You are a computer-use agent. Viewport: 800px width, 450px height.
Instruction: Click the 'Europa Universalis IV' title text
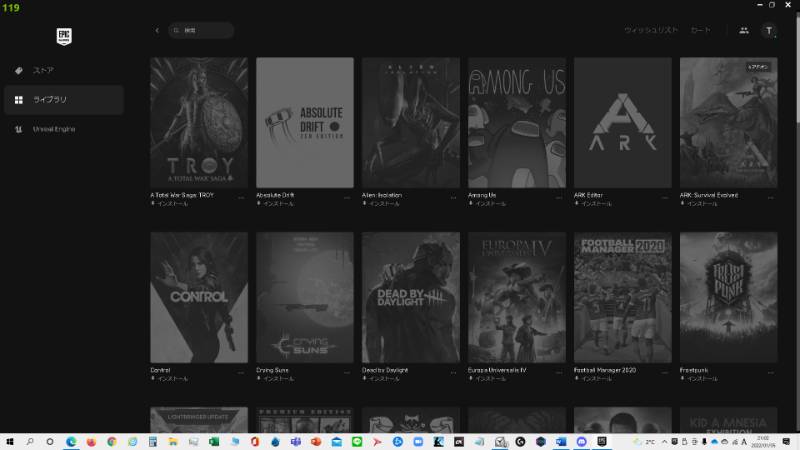tap(497, 370)
